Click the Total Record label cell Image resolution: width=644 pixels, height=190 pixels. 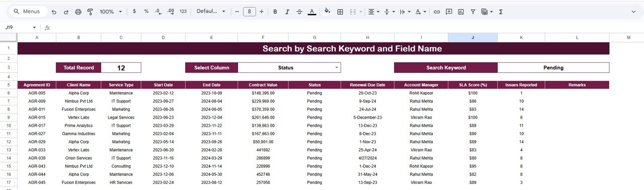(78, 67)
